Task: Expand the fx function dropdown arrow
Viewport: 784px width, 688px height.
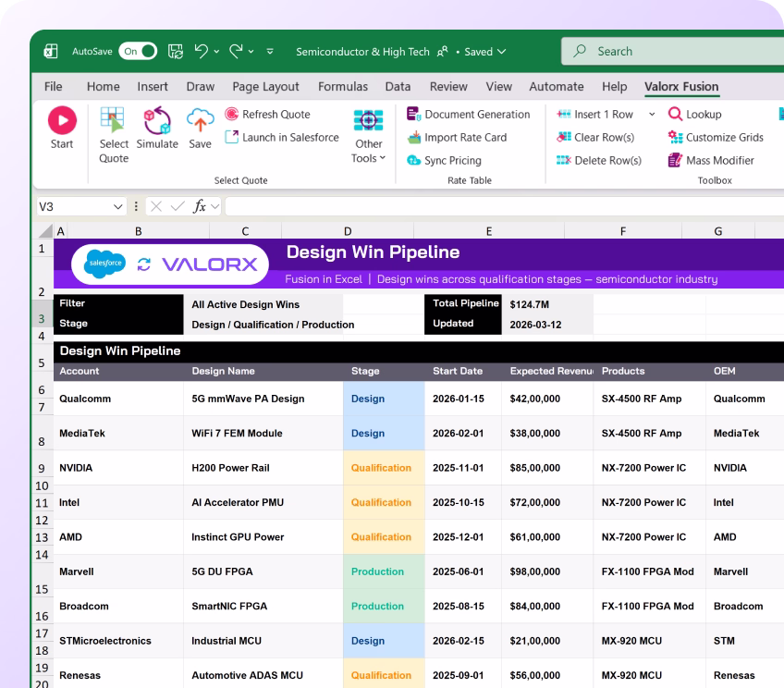Action: [215, 206]
